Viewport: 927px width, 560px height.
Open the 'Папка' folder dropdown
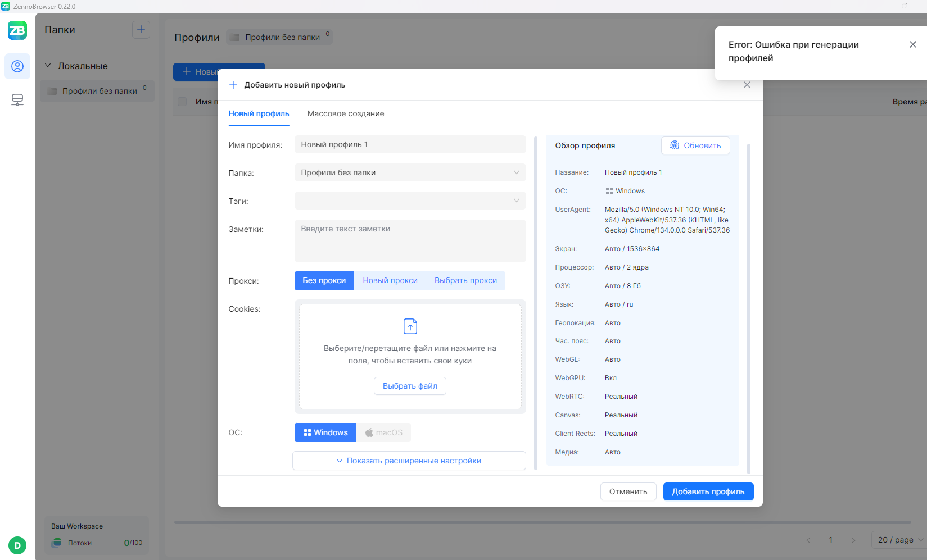[410, 172]
